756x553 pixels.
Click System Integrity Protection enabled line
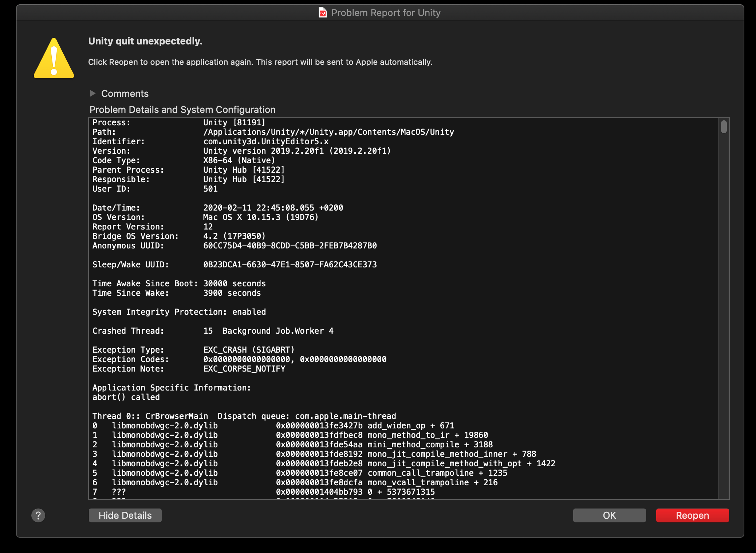(x=179, y=312)
